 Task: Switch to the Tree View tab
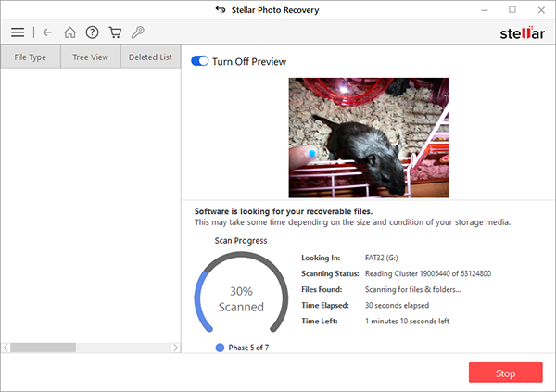91,57
